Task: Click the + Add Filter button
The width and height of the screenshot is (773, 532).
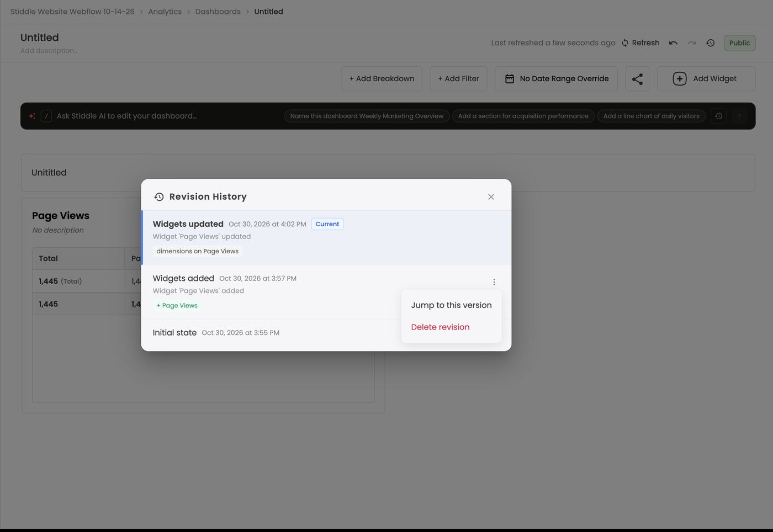Action: 458,79
